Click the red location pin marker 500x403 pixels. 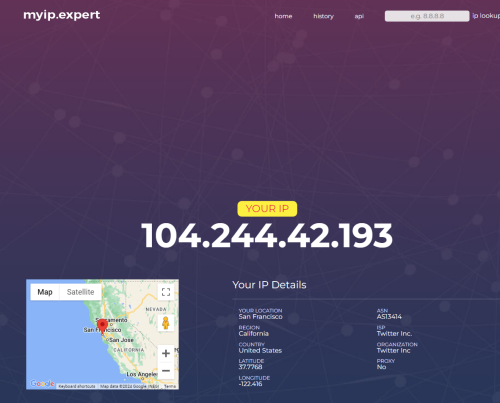102,326
